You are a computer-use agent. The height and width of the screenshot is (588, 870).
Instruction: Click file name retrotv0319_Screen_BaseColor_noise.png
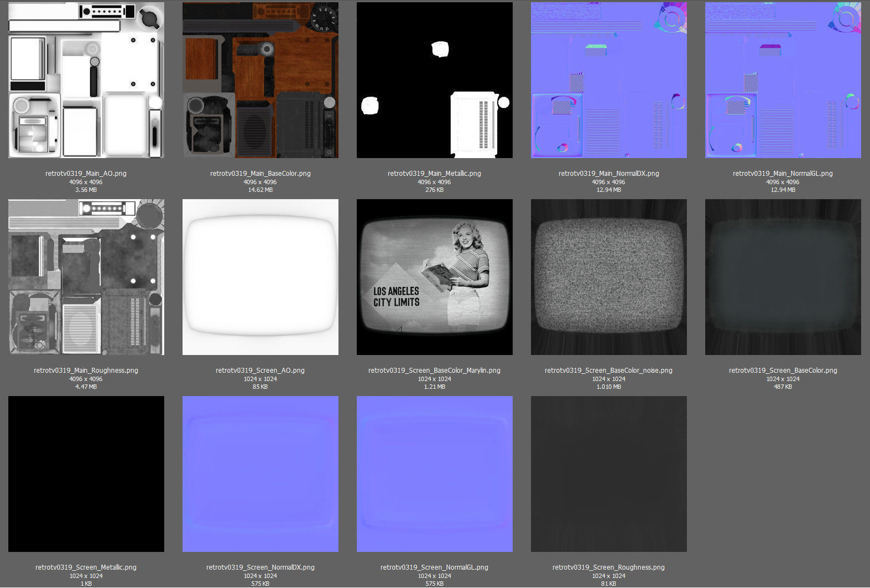pyautogui.click(x=609, y=371)
